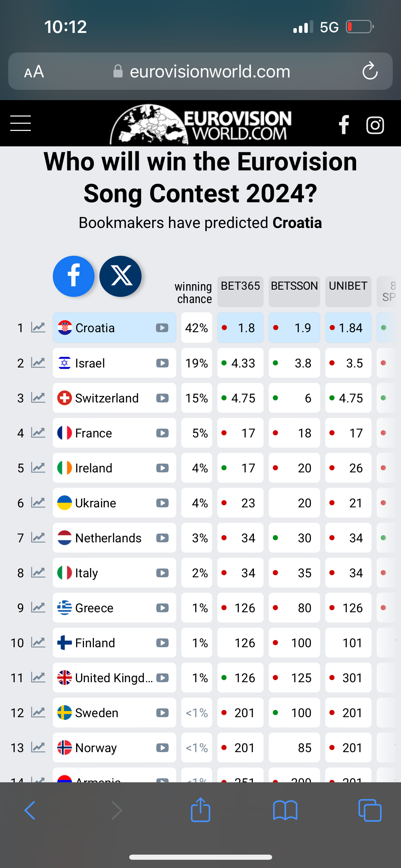This screenshot has height=868, width=401.
Task: Open Safari bookmarks
Action: [285, 810]
